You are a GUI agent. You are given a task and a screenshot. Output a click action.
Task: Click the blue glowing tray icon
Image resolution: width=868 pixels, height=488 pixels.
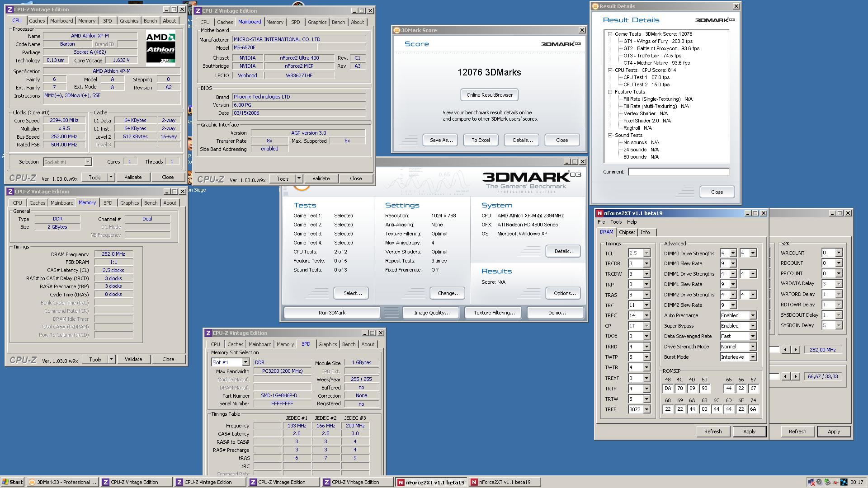point(844,482)
